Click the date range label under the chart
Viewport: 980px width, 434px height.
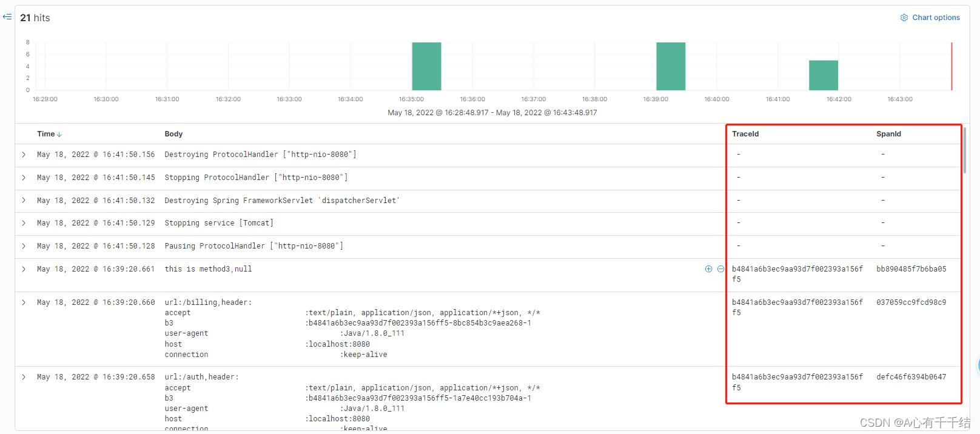[492, 113]
